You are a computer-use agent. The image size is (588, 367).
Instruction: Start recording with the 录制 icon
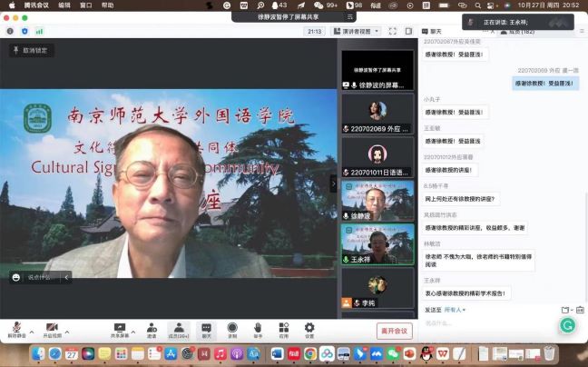[232, 329]
